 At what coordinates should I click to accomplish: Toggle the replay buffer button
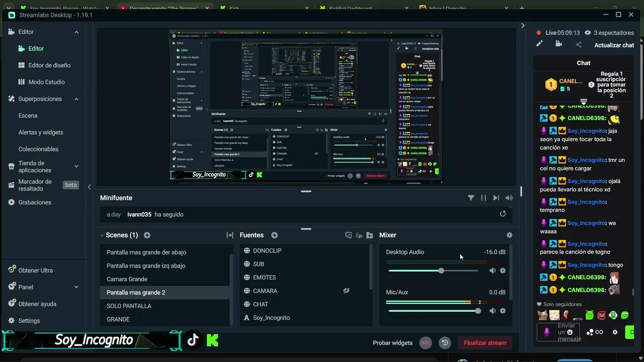pos(445,343)
